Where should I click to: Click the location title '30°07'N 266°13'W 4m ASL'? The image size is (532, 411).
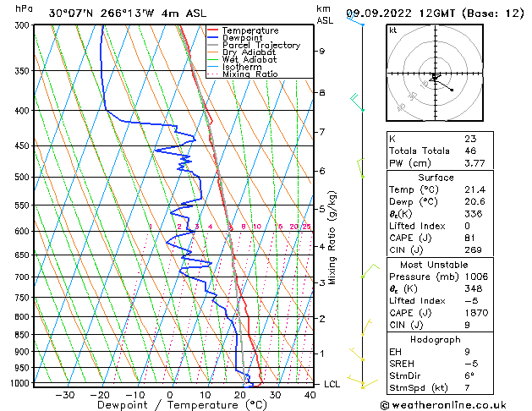128,14
